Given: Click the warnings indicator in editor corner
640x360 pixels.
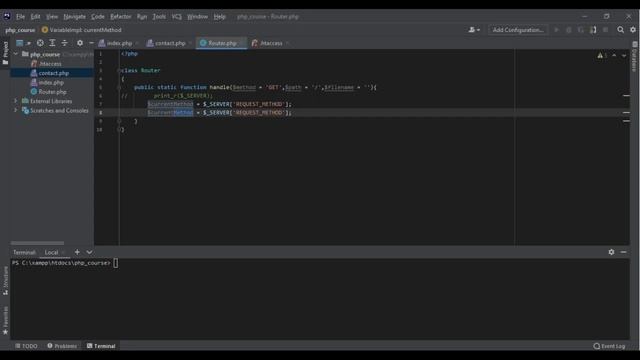Looking at the screenshot, I should click(602, 56).
